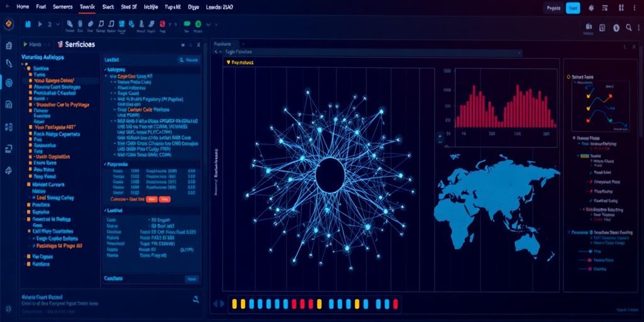Click the first orange button in middle panel
The image size is (644, 322).
[152, 199]
